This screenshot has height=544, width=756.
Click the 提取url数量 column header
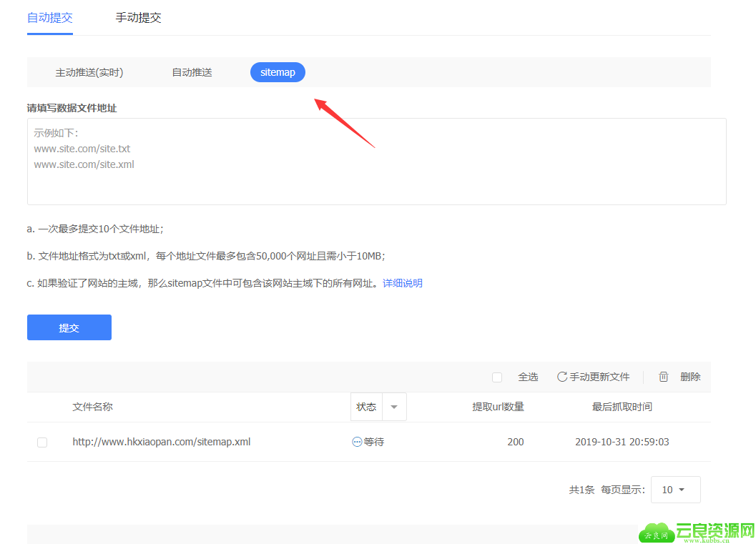[x=498, y=407]
